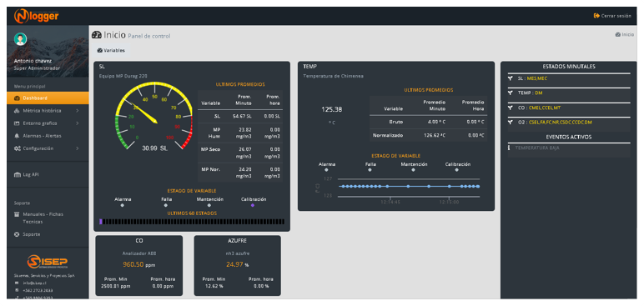Click the Falla status dot in TEMP panel
The width and height of the screenshot is (644, 306).
tap(370, 169)
